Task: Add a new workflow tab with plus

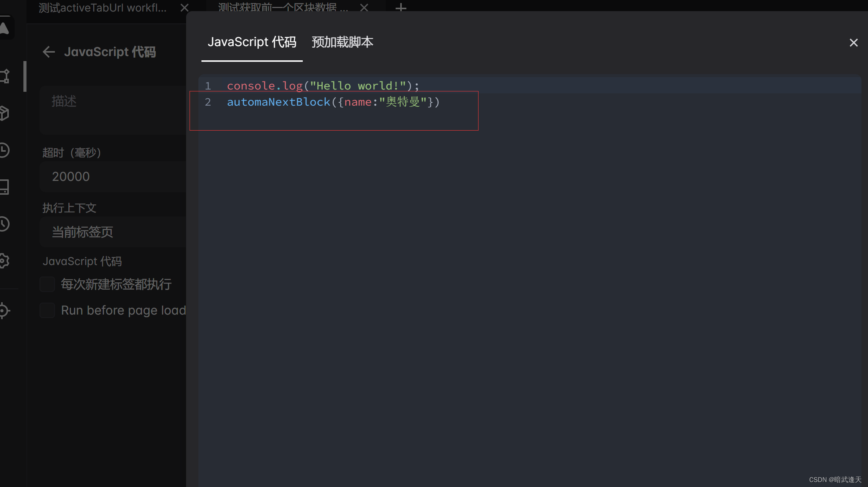Action: coord(401,8)
